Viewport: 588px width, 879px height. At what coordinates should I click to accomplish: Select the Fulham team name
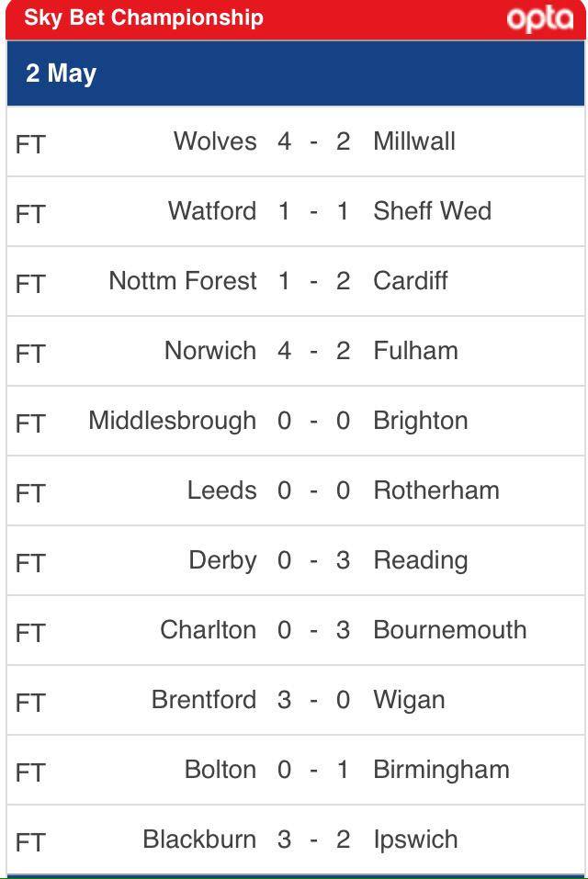(x=415, y=351)
